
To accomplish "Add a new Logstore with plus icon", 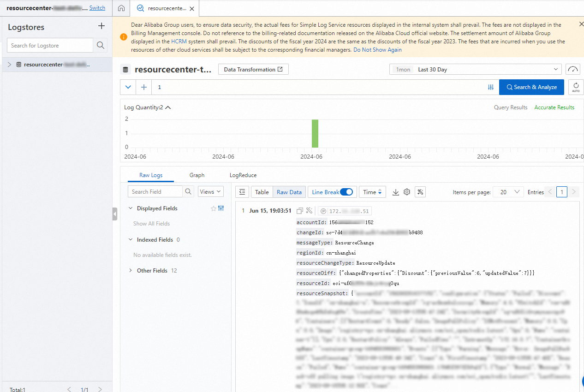I will coord(101,26).
